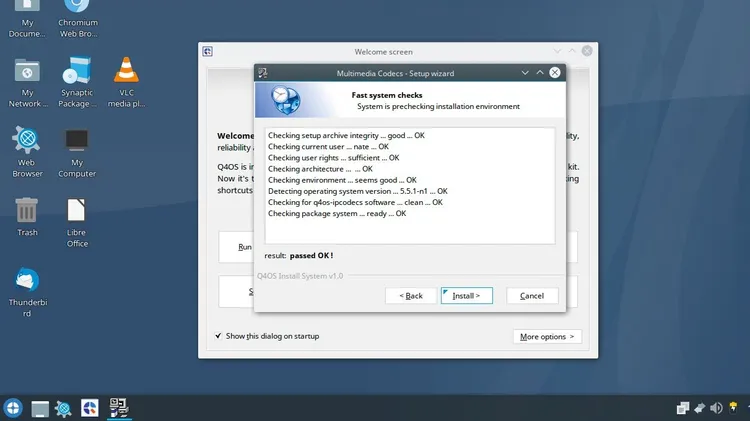Expand More options in Welcome screen

(x=547, y=336)
